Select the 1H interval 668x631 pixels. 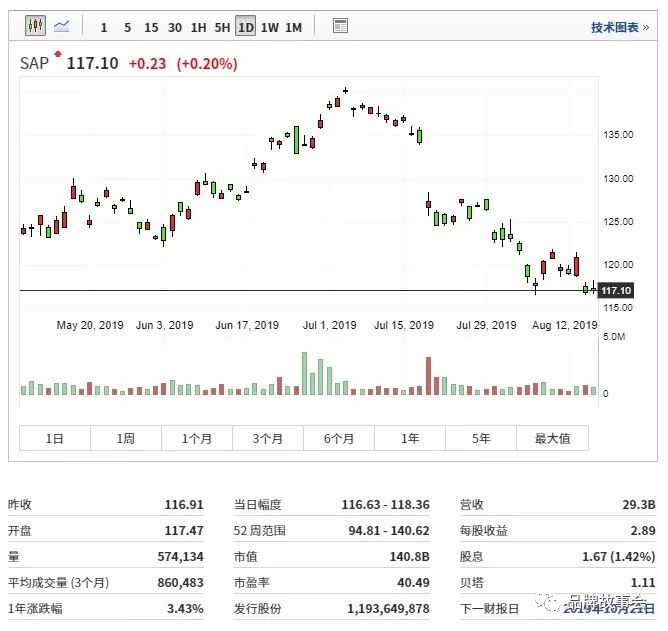pyautogui.click(x=199, y=28)
